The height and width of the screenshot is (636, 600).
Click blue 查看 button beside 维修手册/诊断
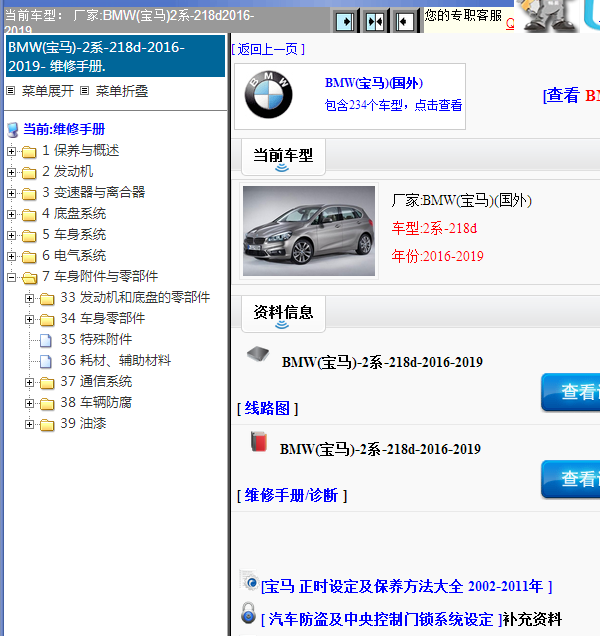point(570,479)
